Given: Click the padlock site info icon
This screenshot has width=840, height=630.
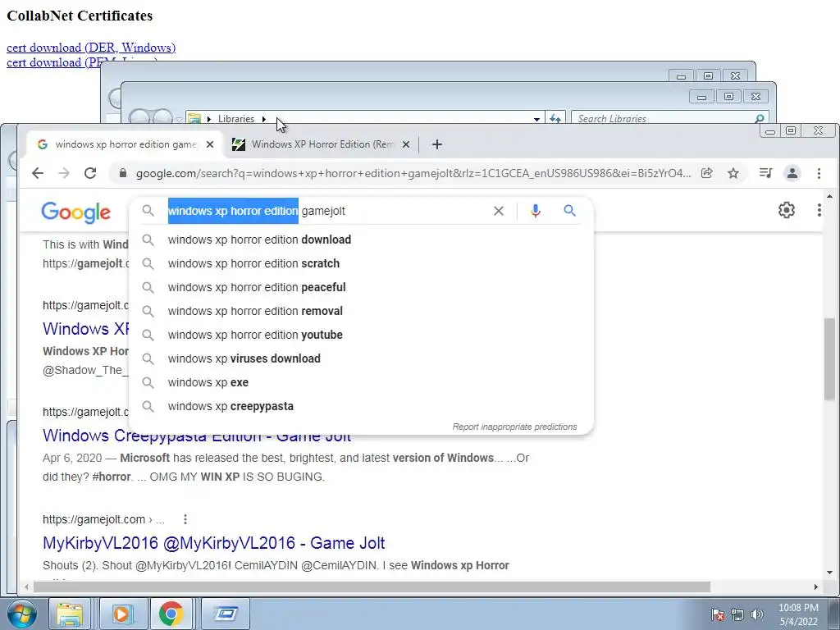Looking at the screenshot, I should (123, 173).
